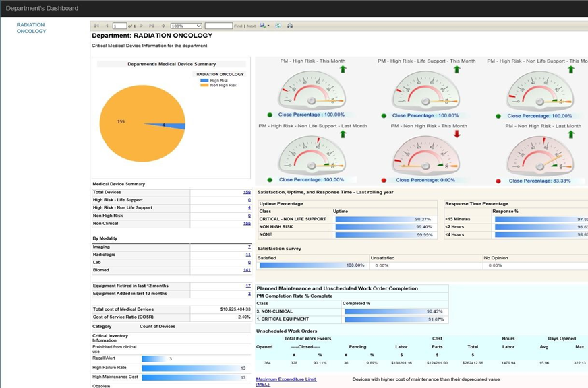Screen dimensions: 588x388
Task: Open the Total Devices count link
Action: coord(247,192)
